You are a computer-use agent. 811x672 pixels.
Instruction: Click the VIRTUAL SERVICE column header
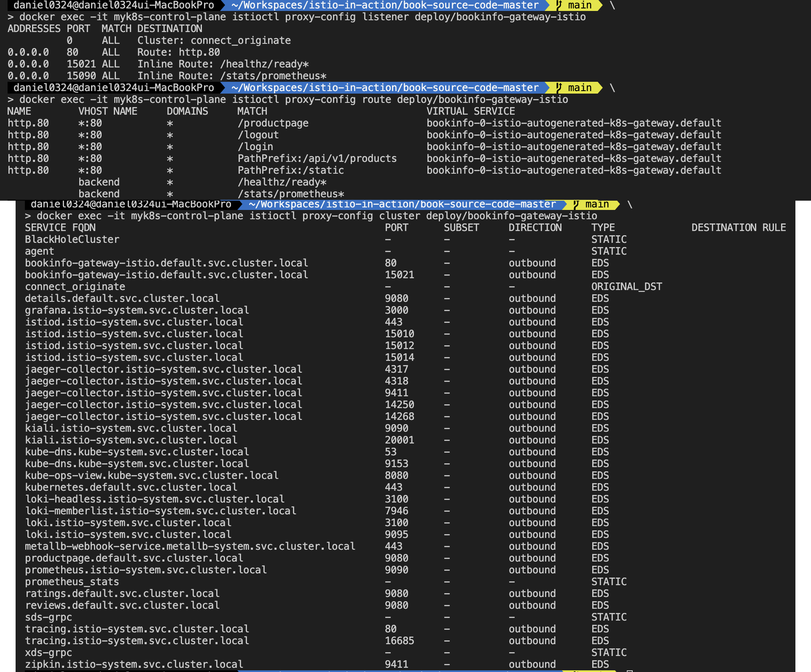470,111
